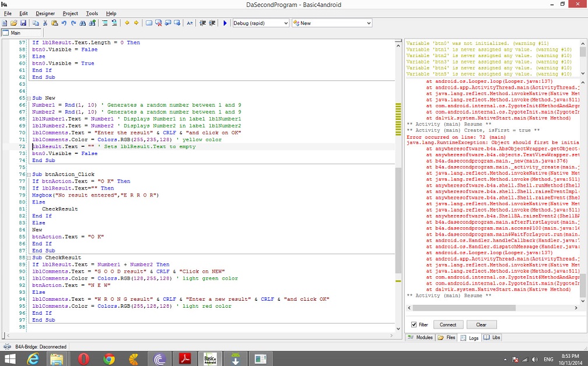Click the Undo arrow icon

pos(64,23)
